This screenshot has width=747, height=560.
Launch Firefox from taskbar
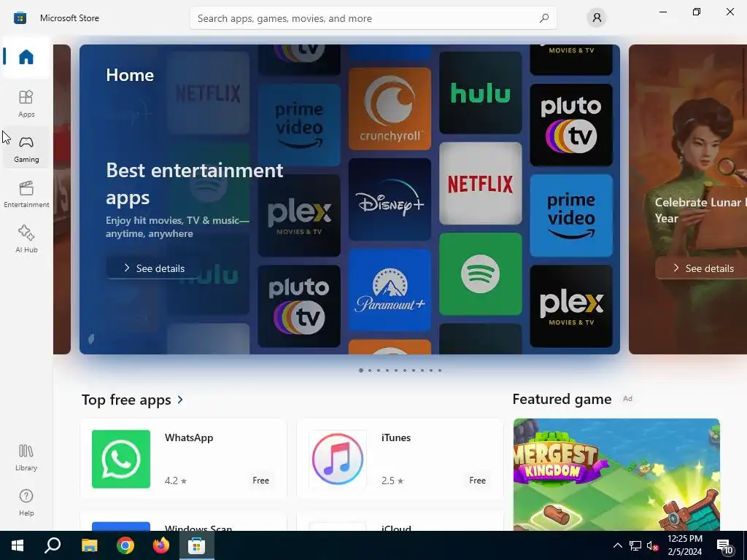[x=161, y=545]
